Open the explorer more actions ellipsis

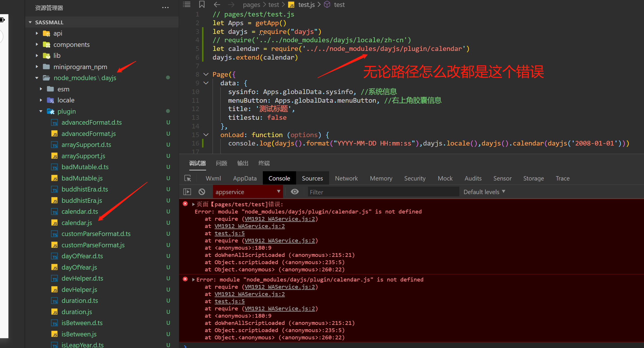[x=165, y=8]
